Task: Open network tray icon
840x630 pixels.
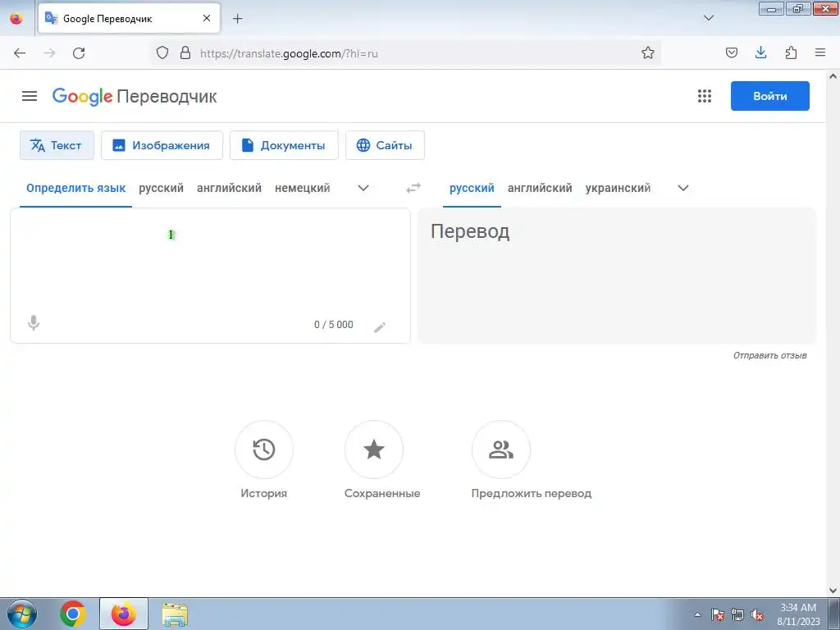Action: coord(737,615)
